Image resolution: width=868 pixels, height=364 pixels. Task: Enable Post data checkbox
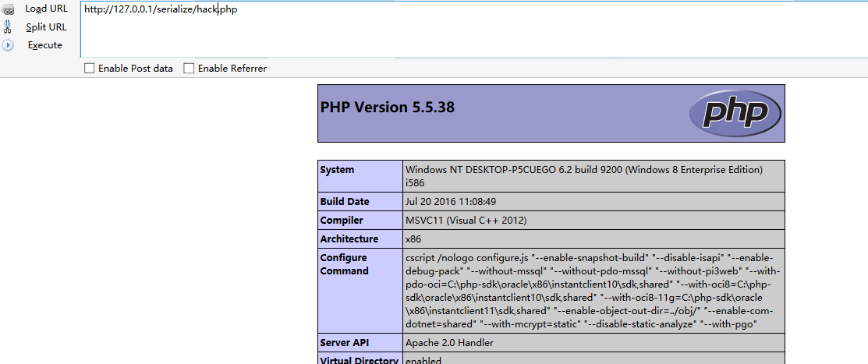[89, 69]
